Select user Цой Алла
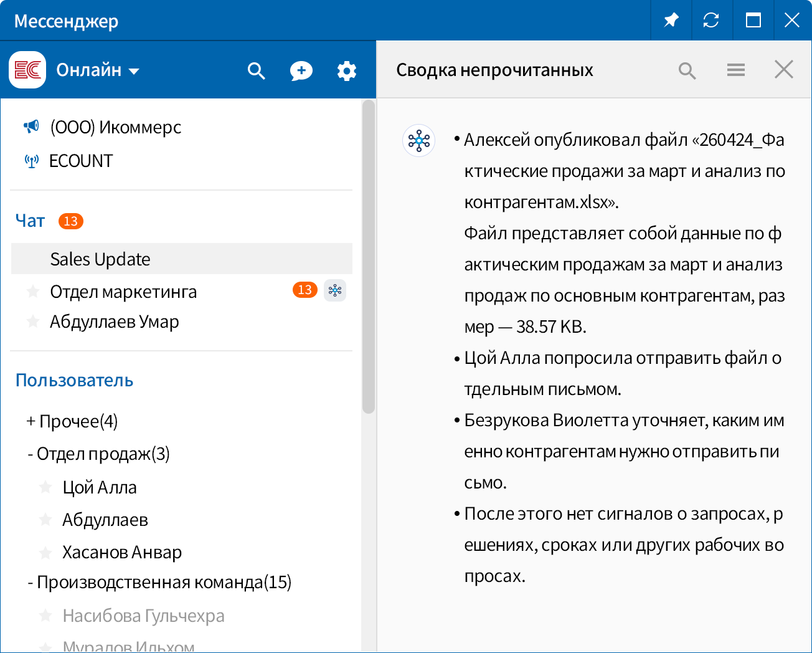The height and width of the screenshot is (653, 812). coord(100,487)
